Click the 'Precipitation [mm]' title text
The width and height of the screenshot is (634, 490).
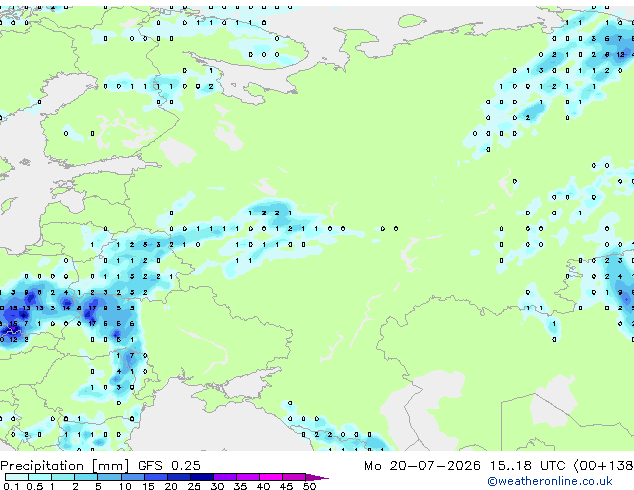point(65,466)
